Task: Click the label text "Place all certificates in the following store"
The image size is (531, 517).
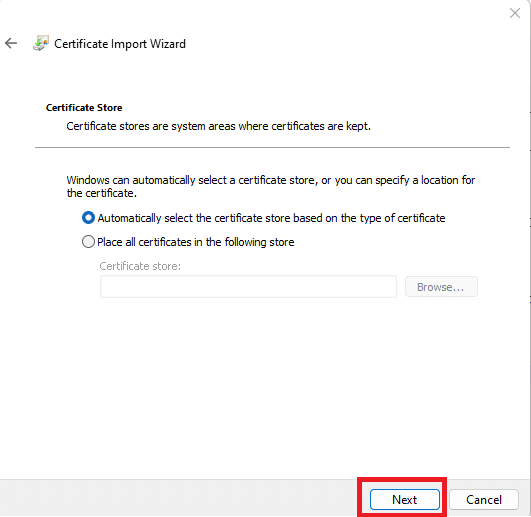Action: pyautogui.click(x=196, y=242)
